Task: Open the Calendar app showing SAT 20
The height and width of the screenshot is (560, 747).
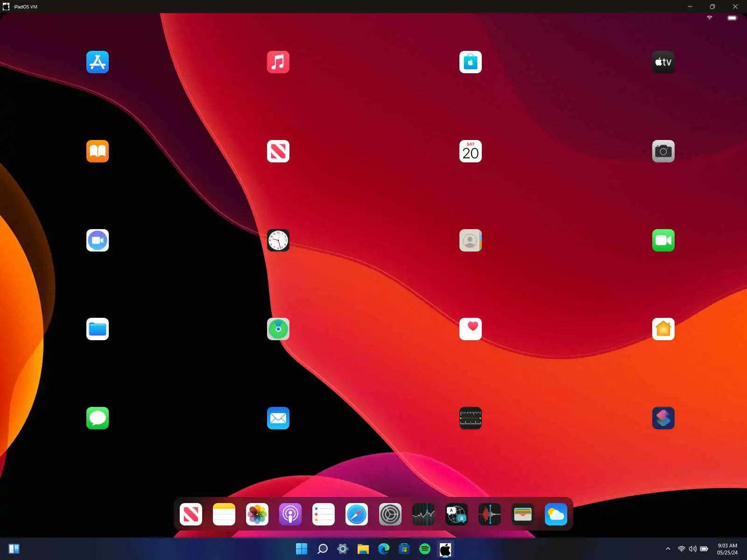Action: (471, 151)
